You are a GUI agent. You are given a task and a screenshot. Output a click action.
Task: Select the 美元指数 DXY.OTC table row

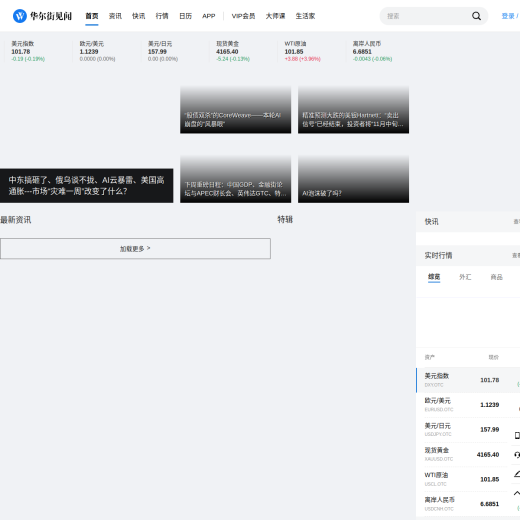tap(468, 380)
